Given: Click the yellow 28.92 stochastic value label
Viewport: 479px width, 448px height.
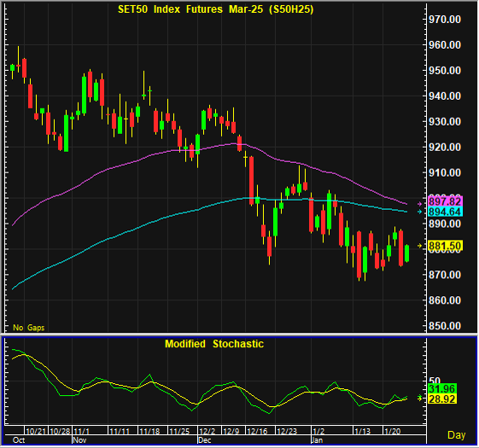Looking at the screenshot, I should (x=441, y=399).
